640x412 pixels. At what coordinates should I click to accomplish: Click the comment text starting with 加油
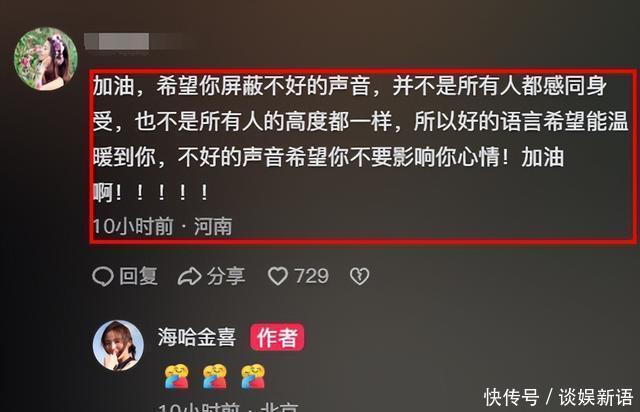[359, 138]
